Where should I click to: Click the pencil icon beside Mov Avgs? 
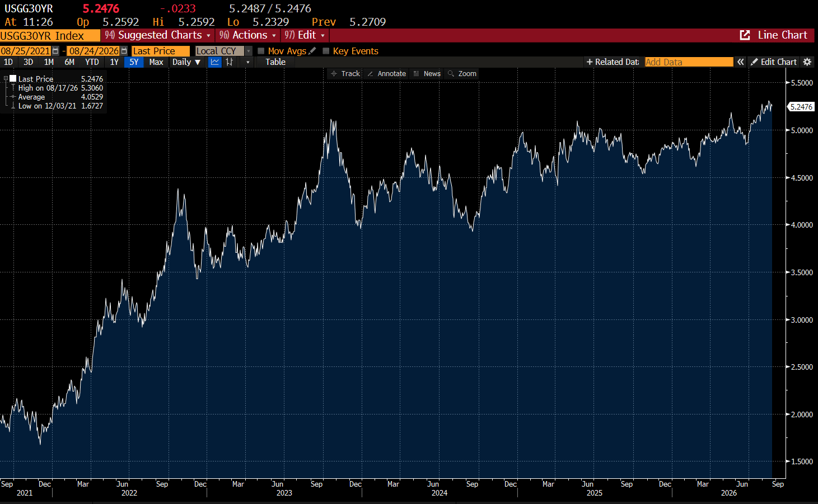click(x=312, y=51)
